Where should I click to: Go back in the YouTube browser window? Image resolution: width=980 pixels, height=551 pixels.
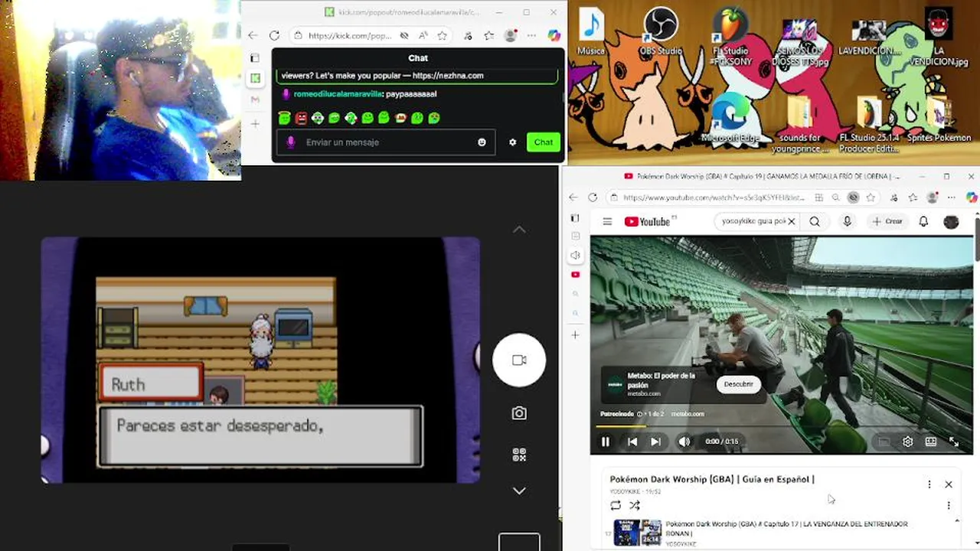tap(573, 197)
